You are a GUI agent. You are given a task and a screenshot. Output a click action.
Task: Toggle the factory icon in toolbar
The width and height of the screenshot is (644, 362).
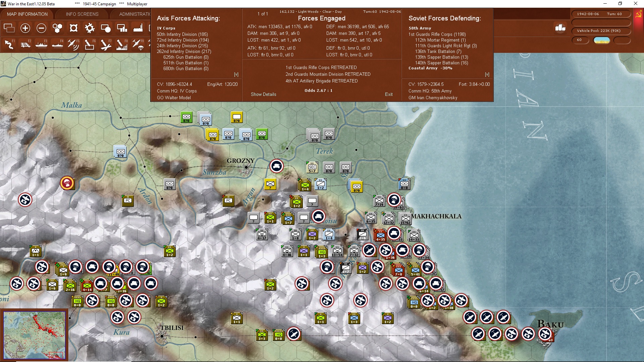coord(138,28)
